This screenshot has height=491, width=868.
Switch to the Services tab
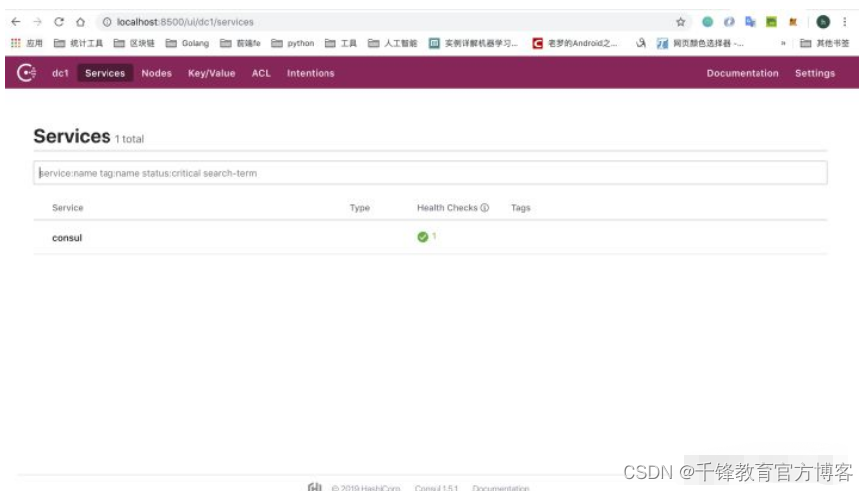106,73
